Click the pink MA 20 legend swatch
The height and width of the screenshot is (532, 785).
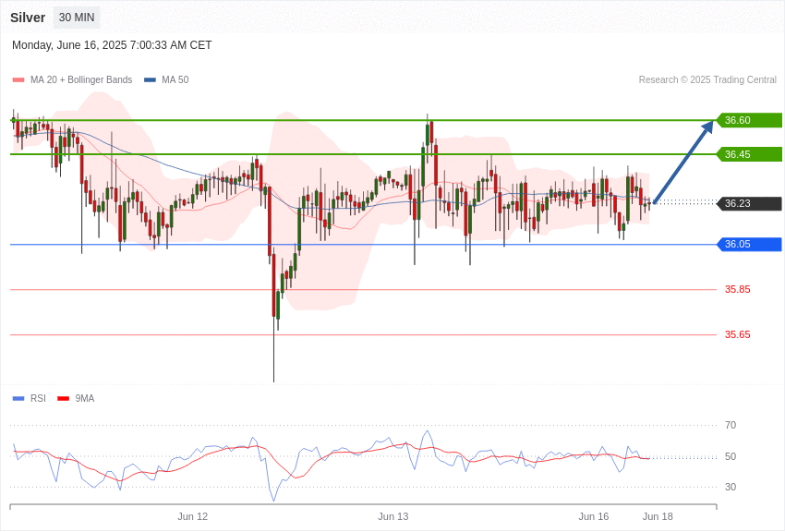pos(18,80)
